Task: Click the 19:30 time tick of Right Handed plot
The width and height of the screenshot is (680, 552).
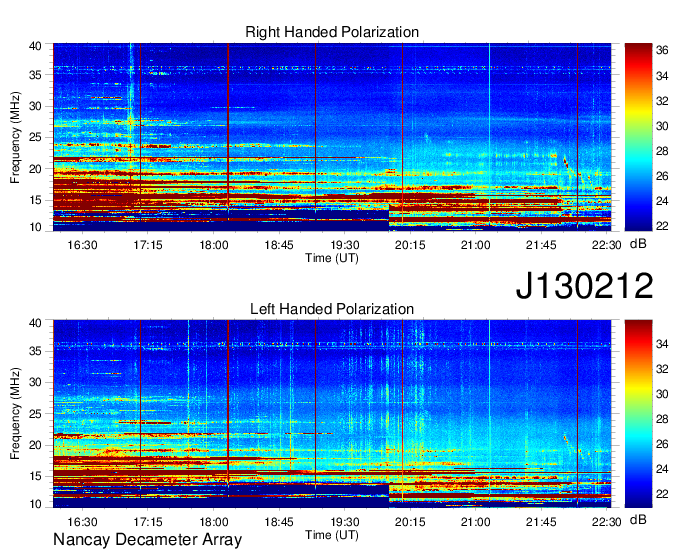Action: 344,245
